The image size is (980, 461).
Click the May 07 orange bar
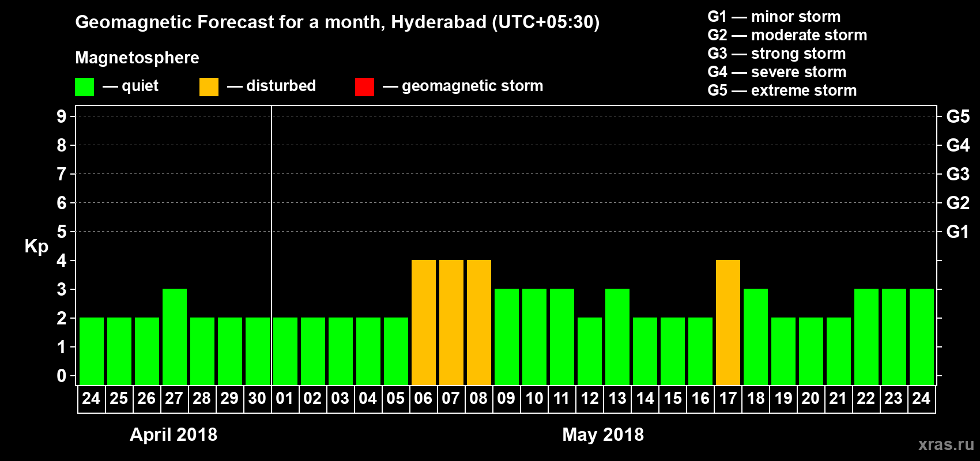[x=451, y=322]
